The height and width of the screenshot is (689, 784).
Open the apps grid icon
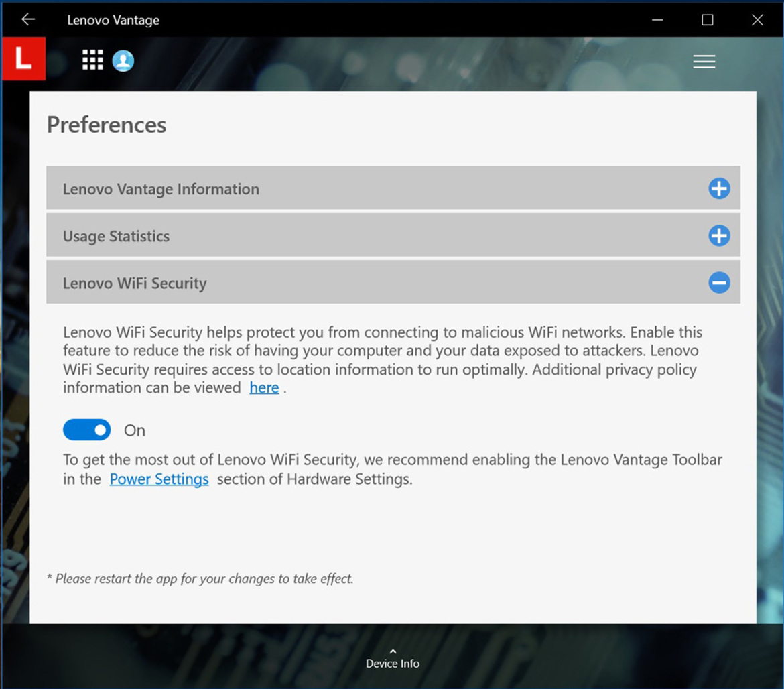[92, 60]
